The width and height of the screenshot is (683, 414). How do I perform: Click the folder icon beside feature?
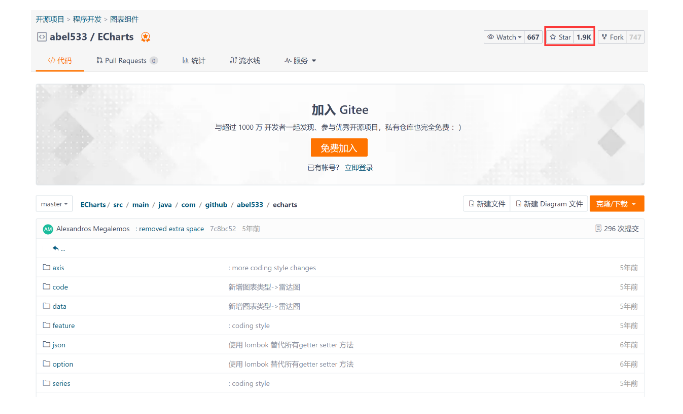pos(46,325)
